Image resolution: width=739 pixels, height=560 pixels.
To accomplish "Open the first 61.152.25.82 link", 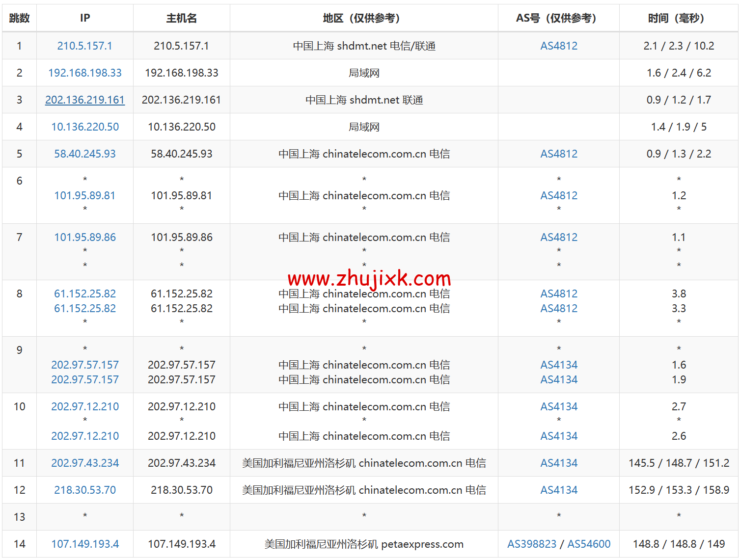I will [84, 293].
